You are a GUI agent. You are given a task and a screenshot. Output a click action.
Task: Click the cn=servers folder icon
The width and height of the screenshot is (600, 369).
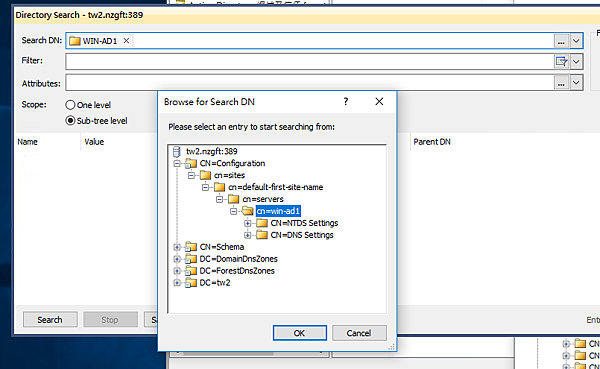pyautogui.click(x=233, y=199)
